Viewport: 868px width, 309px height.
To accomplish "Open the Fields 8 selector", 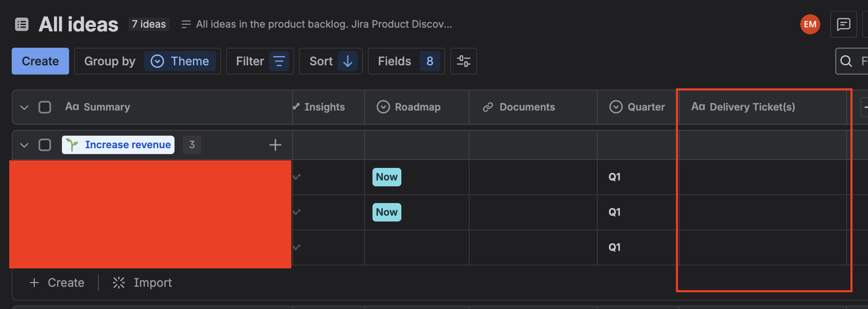I will (406, 61).
